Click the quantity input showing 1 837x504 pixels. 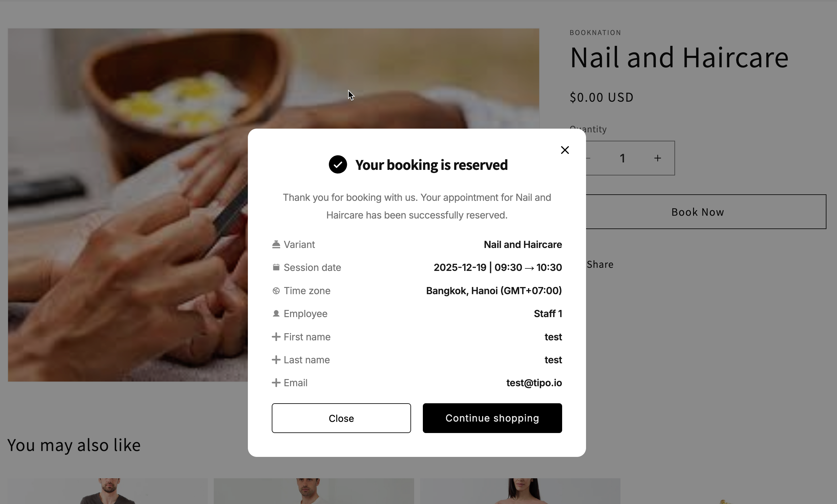[622, 158]
